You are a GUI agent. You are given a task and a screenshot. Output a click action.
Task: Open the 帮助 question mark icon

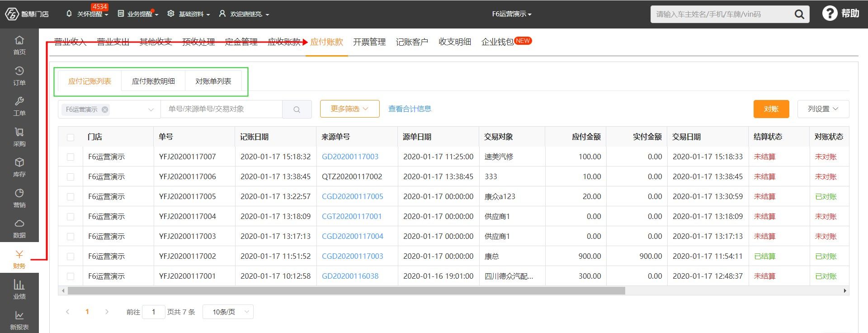[830, 14]
